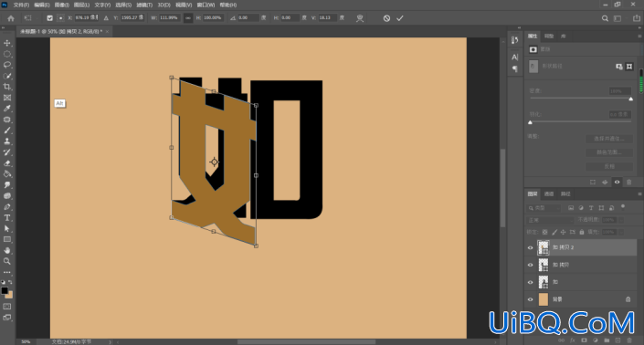644x345 pixels.
Task: Expand the fill slider dropdown
Action: pyautogui.click(x=620, y=232)
